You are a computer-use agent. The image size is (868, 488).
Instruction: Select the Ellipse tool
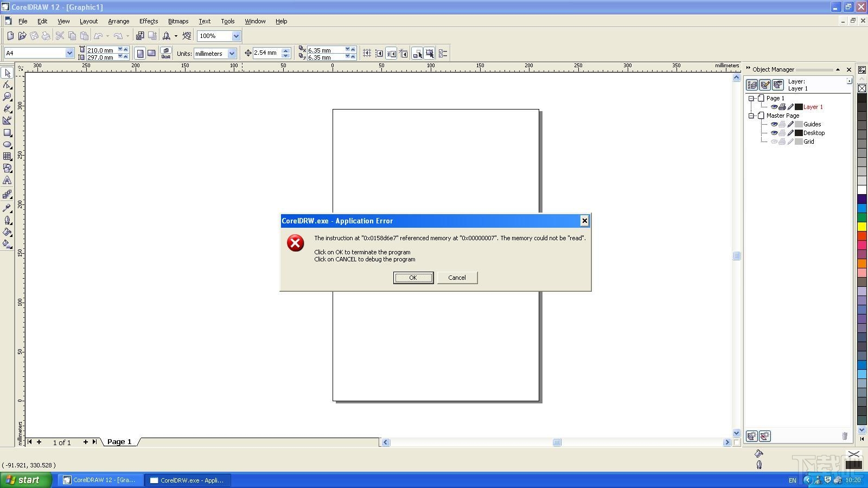[7, 144]
